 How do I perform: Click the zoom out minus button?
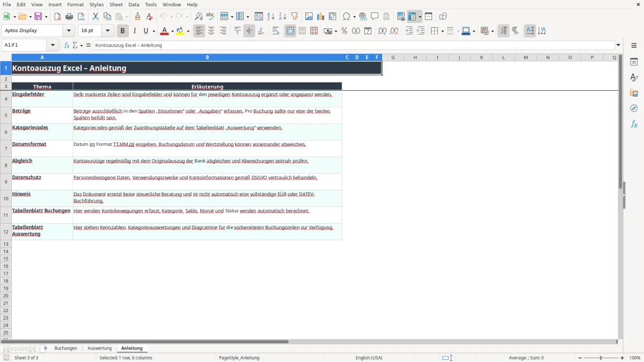[x=580, y=358]
